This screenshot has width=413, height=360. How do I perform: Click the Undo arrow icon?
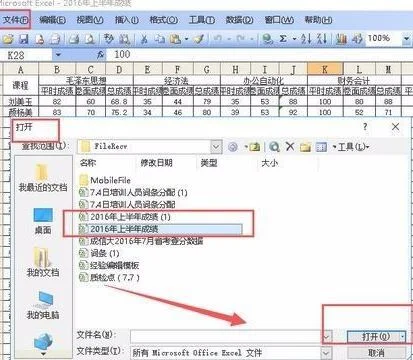click(x=218, y=39)
